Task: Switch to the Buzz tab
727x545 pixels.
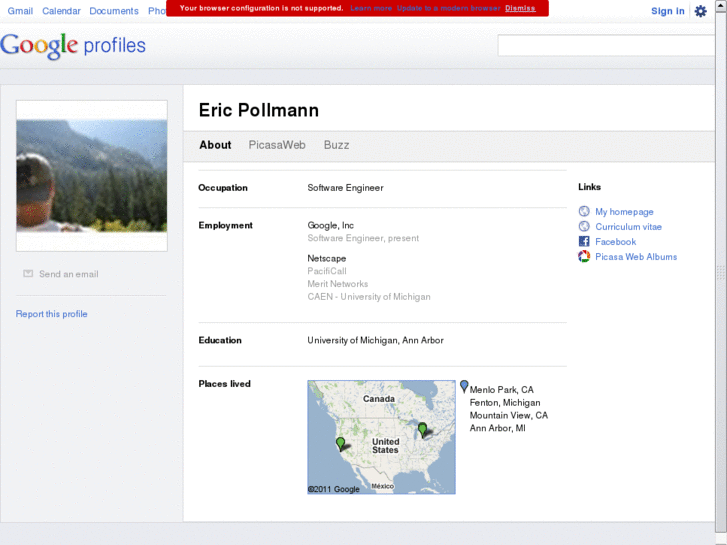Action: [336, 145]
